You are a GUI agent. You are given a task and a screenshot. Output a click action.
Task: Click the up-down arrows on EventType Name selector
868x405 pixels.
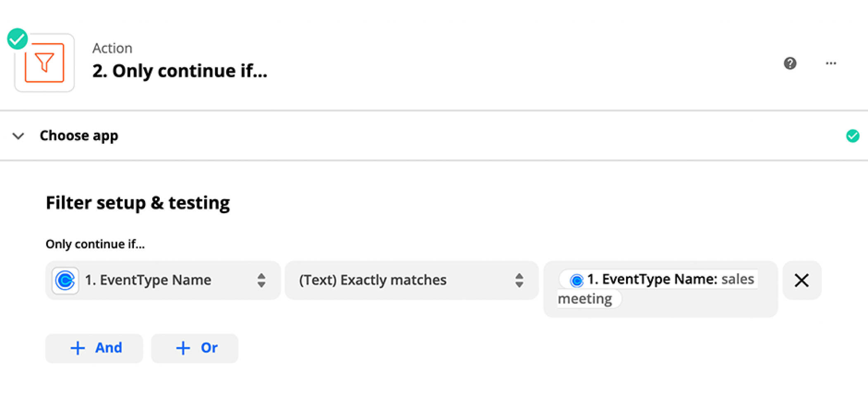(x=261, y=280)
